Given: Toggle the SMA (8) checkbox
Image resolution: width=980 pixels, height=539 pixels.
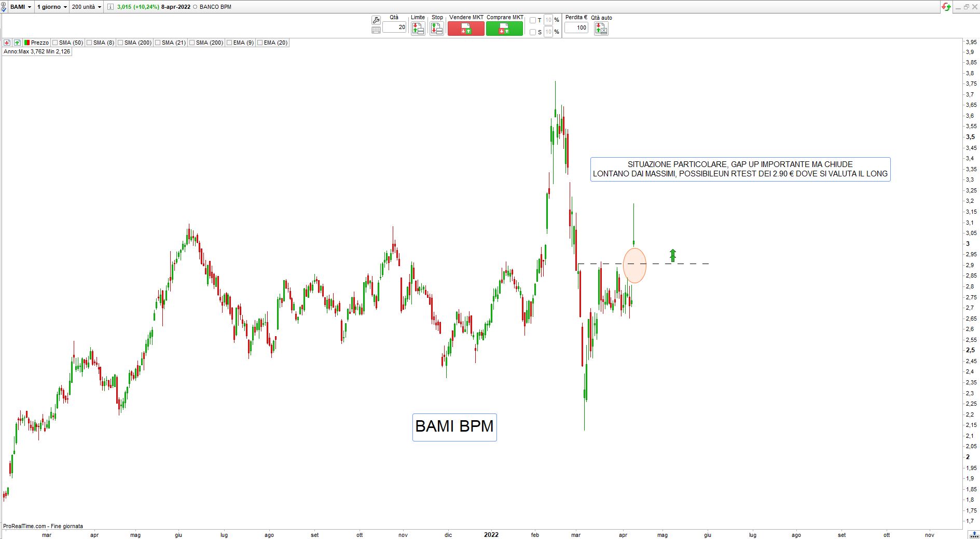Looking at the screenshot, I should click(x=89, y=43).
